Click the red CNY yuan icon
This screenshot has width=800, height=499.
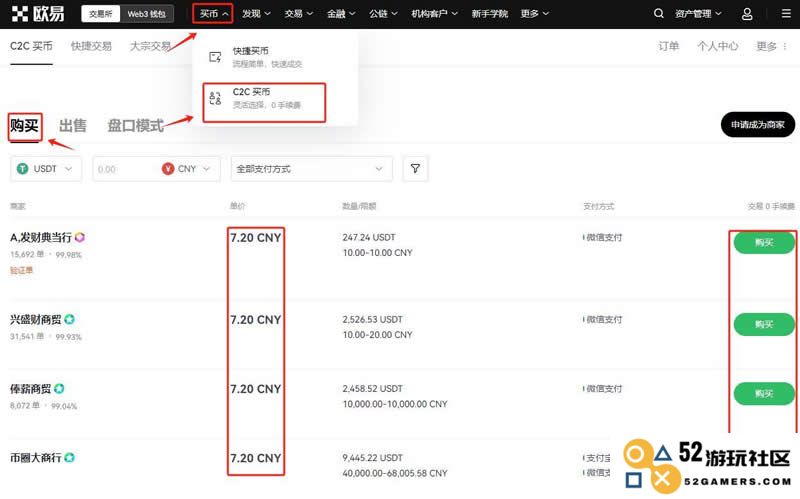(168, 169)
